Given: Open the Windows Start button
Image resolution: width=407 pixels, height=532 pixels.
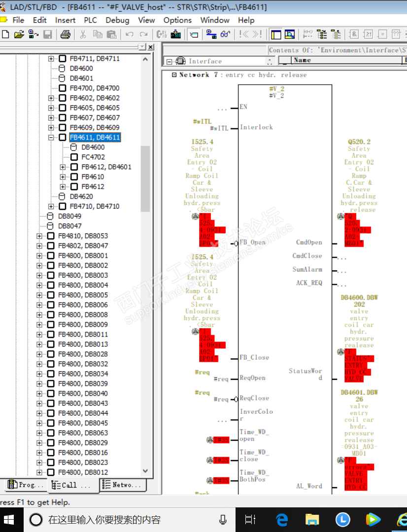Looking at the screenshot, I should coord(9,520).
